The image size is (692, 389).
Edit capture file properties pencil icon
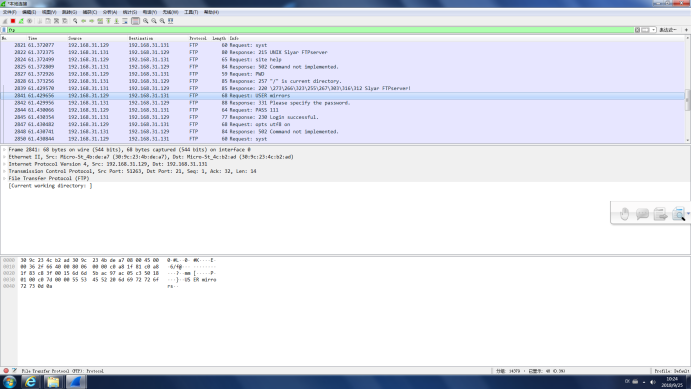pyautogui.click(x=15, y=371)
